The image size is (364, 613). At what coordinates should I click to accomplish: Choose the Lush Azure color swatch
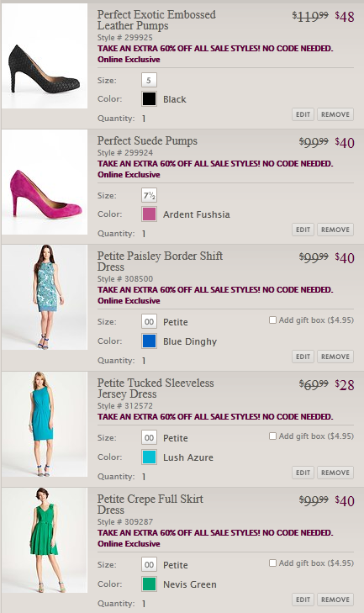pos(149,457)
